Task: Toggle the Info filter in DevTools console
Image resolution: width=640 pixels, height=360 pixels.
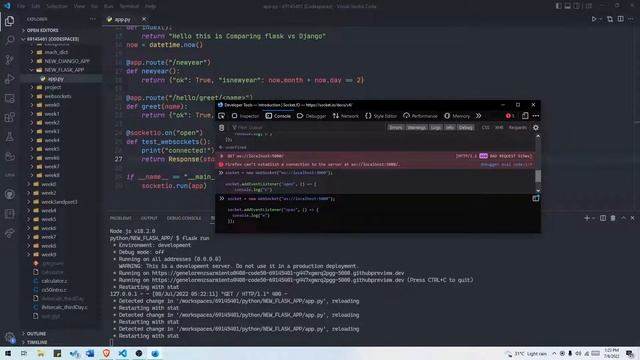Action: tap(450, 128)
